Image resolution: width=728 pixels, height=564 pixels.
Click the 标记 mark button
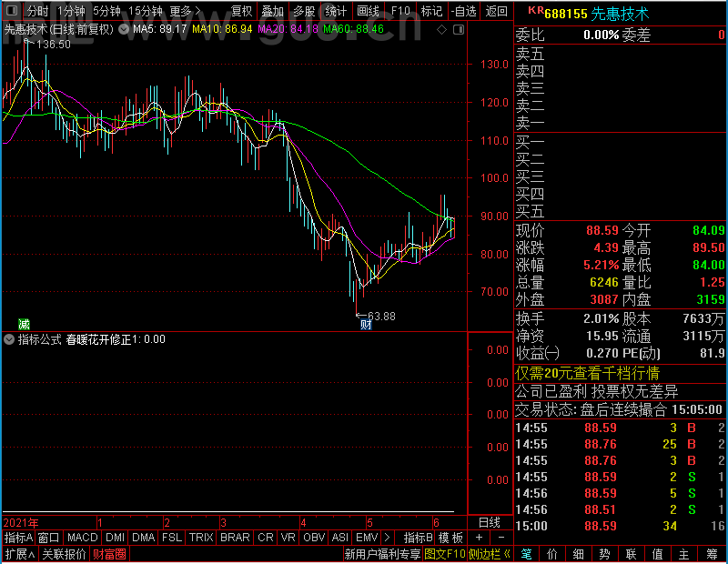coord(431,11)
